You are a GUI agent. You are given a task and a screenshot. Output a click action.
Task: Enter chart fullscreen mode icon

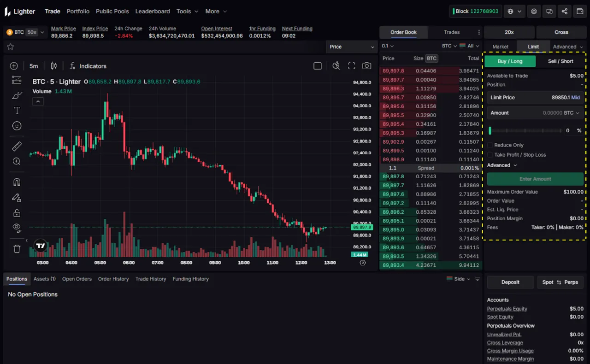(352, 66)
